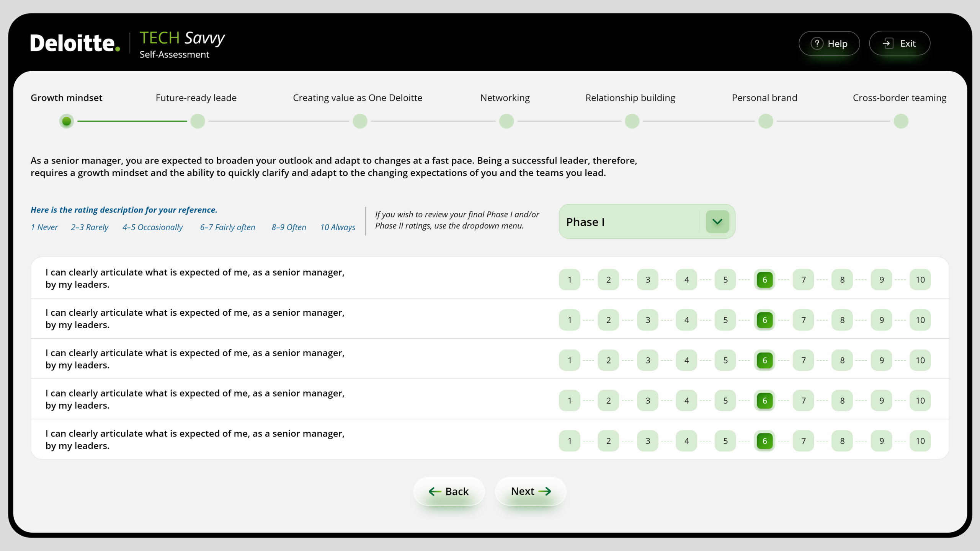Select rating 8 in the last statement row

coord(842,441)
